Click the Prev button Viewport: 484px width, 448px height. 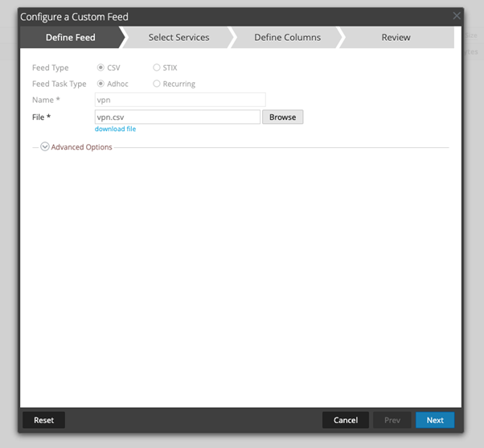click(392, 420)
